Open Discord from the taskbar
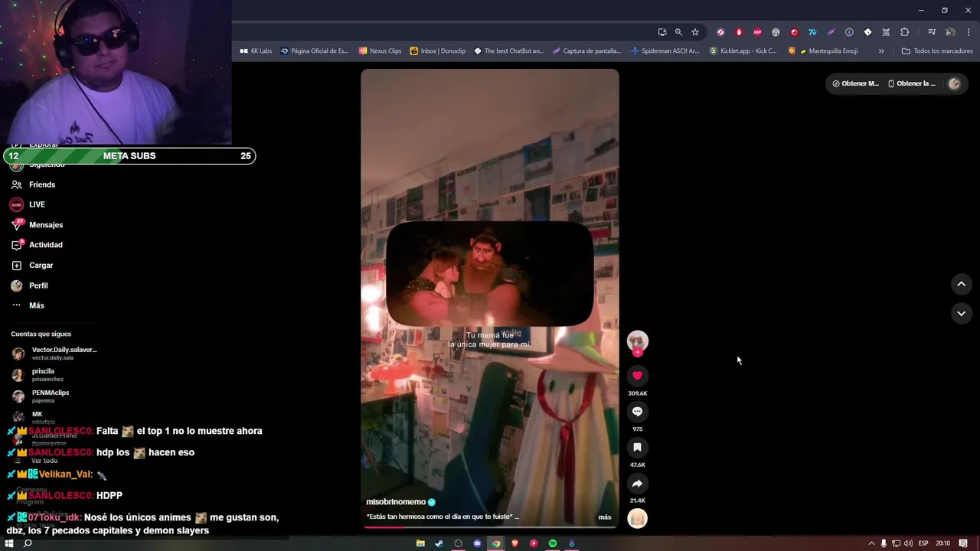980x551 pixels. point(477,543)
